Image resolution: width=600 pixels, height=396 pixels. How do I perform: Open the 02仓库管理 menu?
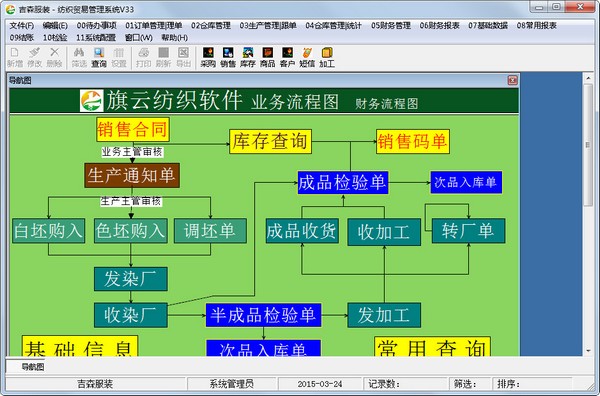pyautogui.click(x=211, y=25)
